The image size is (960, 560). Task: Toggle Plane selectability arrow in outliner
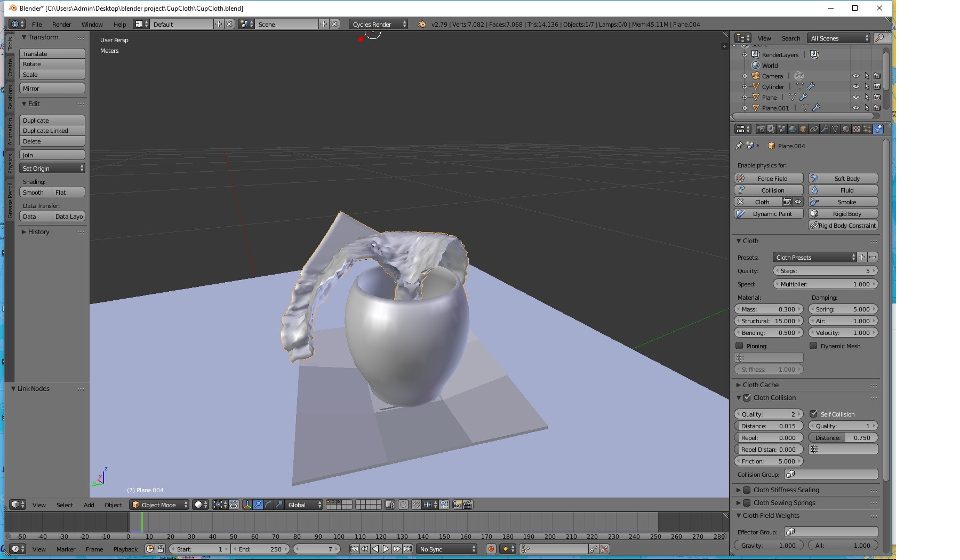[x=867, y=97]
